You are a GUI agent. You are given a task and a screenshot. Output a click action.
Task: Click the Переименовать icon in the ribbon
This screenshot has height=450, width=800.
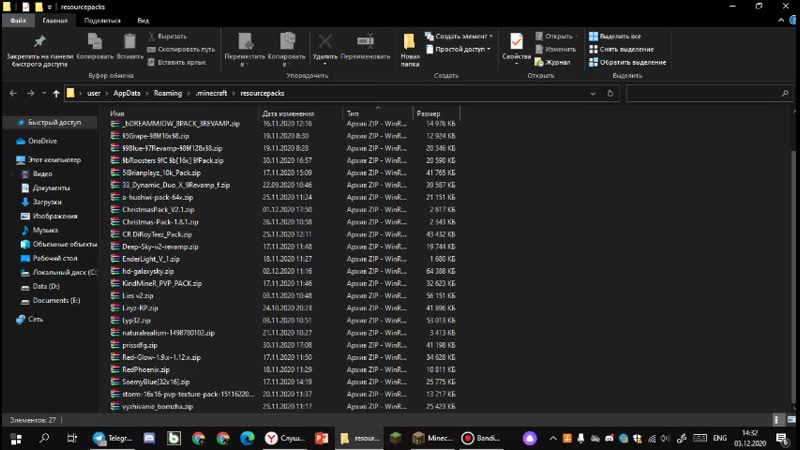tap(365, 41)
